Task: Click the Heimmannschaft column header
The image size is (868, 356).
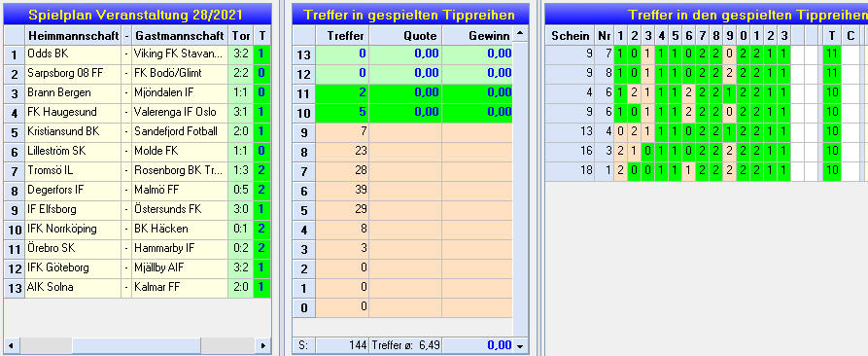Action: click(x=73, y=36)
